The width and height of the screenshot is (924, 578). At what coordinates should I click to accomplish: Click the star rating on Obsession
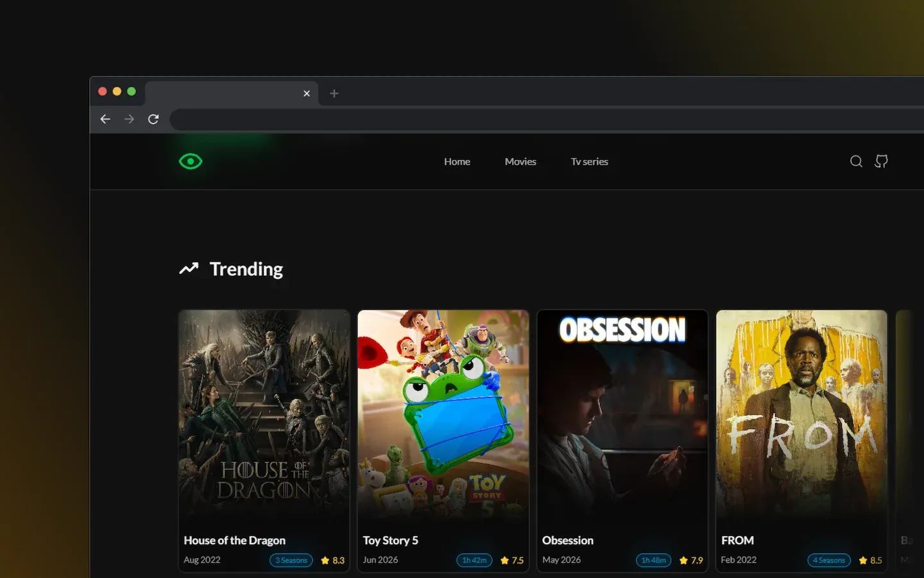[683, 560]
